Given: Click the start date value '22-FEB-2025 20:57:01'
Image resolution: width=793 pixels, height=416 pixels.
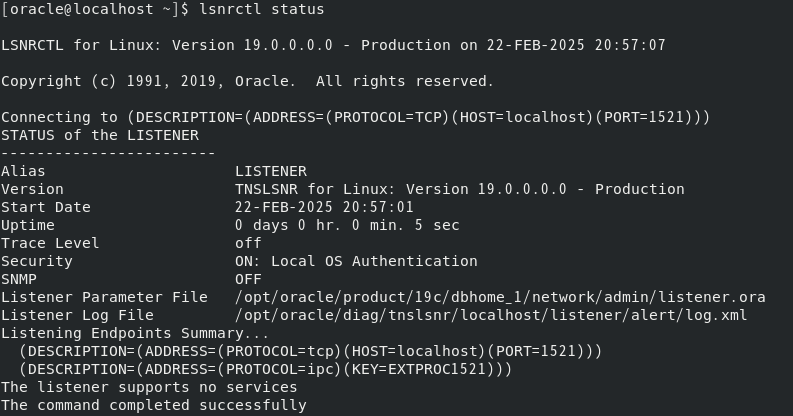Looking at the screenshot, I should (x=324, y=207).
